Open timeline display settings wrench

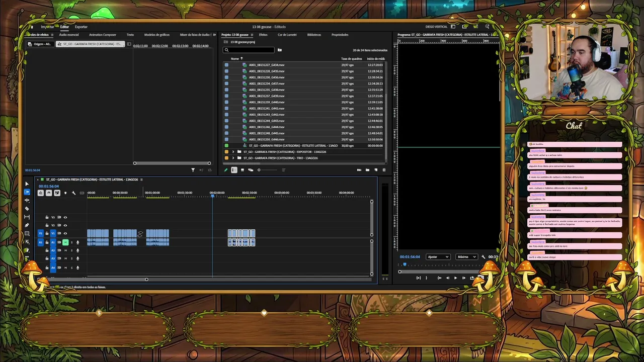73,193
